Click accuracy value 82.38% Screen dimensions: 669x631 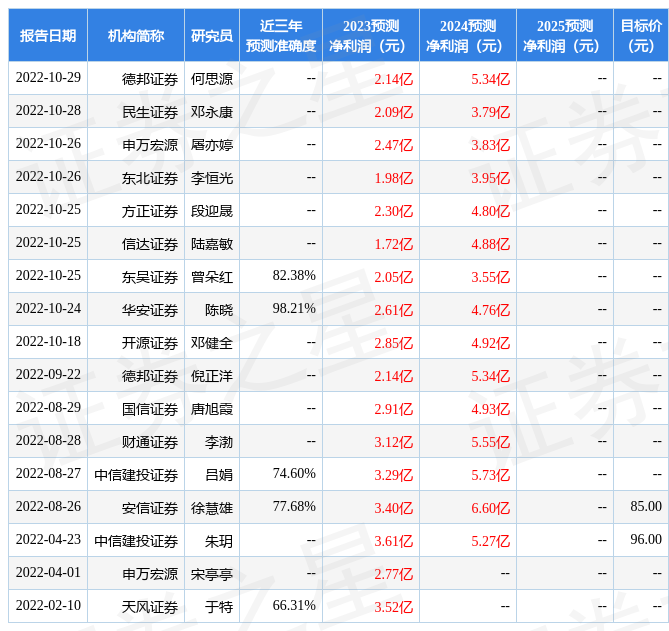pyautogui.click(x=294, y=276)
